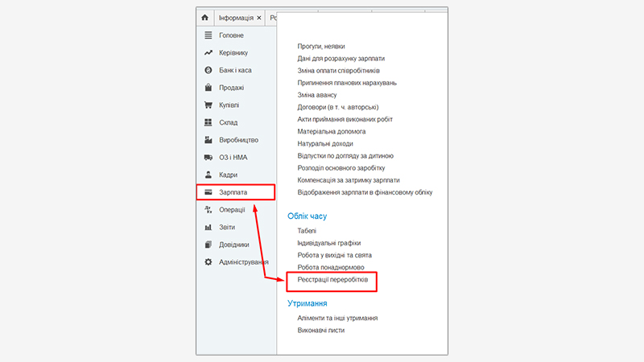Image resolution: width=644 pixels, height=362 pixels.
Task: Open Виконавчі листи link
Action: tap(321, 330)
